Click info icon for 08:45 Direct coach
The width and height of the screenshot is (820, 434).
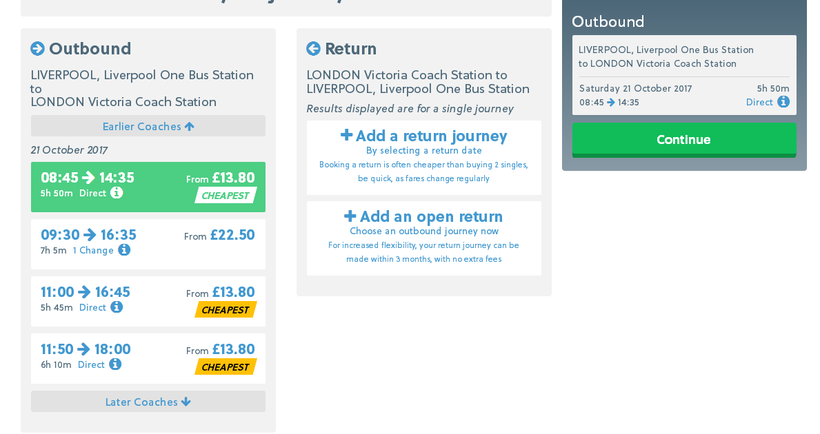coord(117,193)
